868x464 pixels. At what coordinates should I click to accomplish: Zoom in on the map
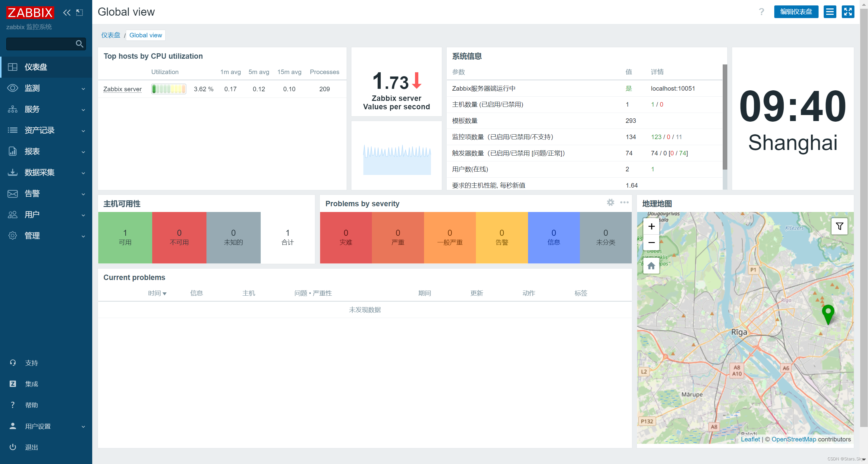[651, 226]
